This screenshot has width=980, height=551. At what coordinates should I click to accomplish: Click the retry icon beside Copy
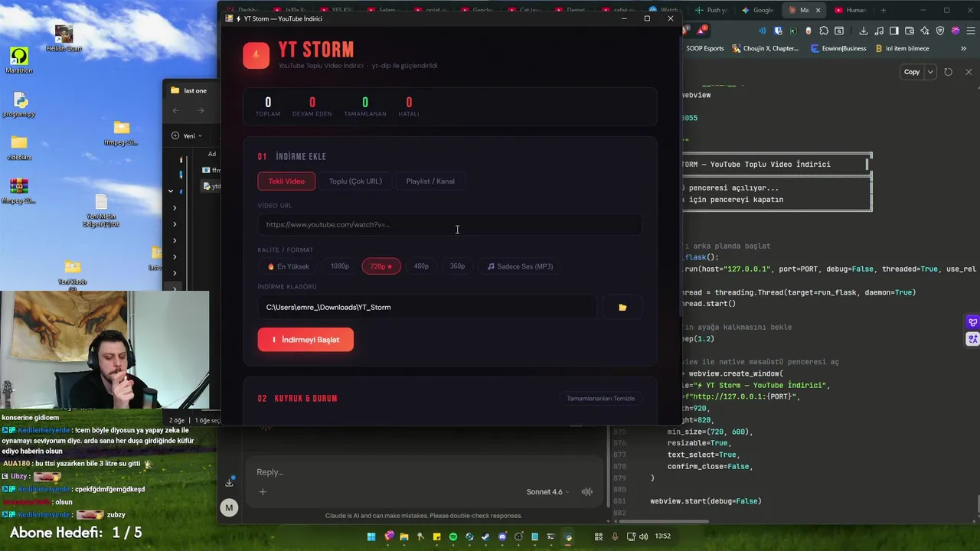coord(948,72)
